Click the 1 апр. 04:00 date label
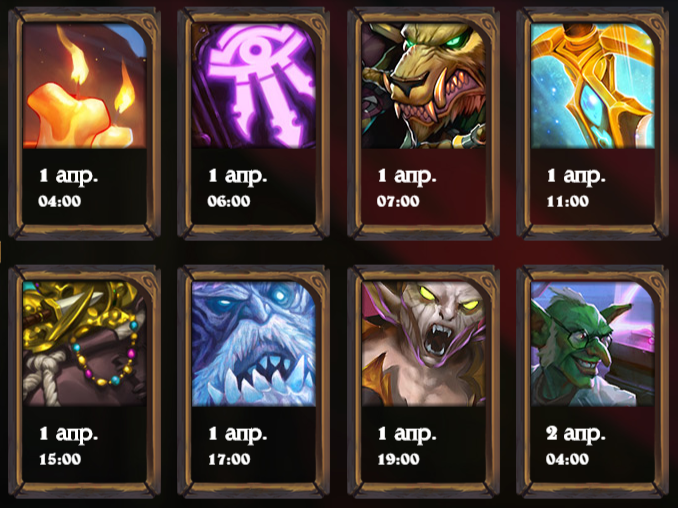 pos(68,187)
